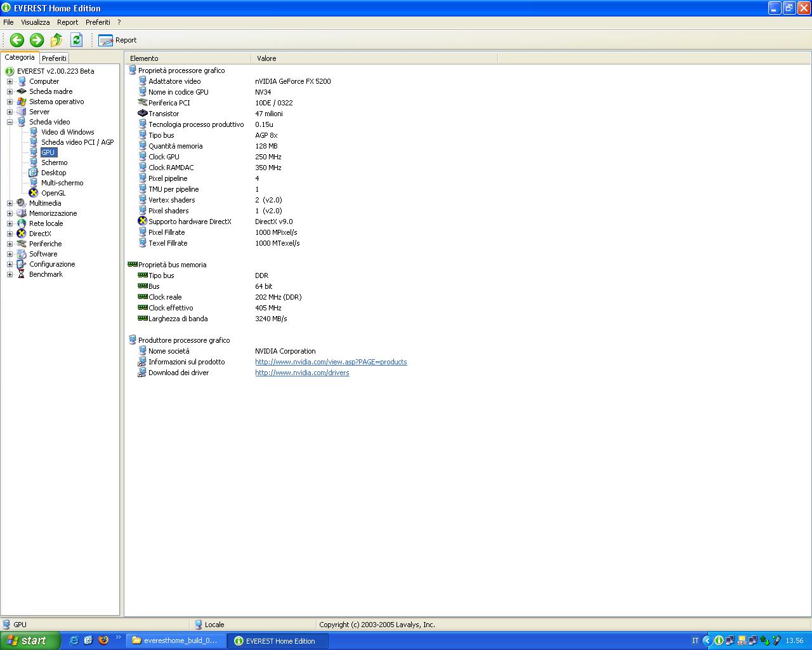Expand the Computer tree node
The width and height of the screenshot is (812, 650).
[10, 81]
